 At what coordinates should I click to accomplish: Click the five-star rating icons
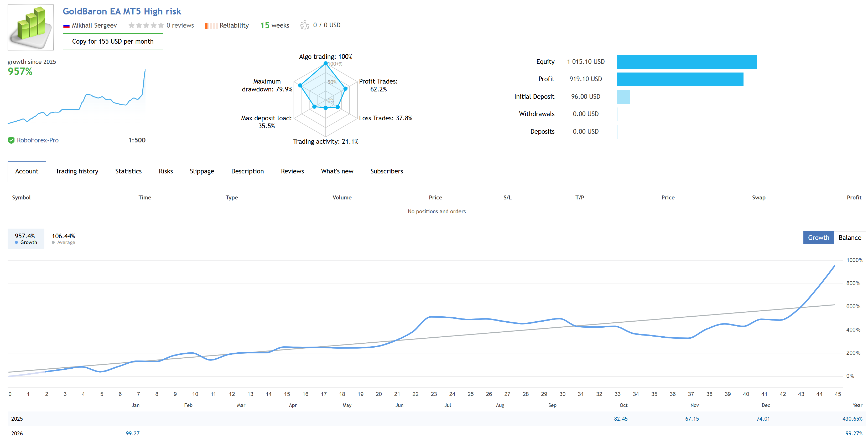[x=146, y=25]
